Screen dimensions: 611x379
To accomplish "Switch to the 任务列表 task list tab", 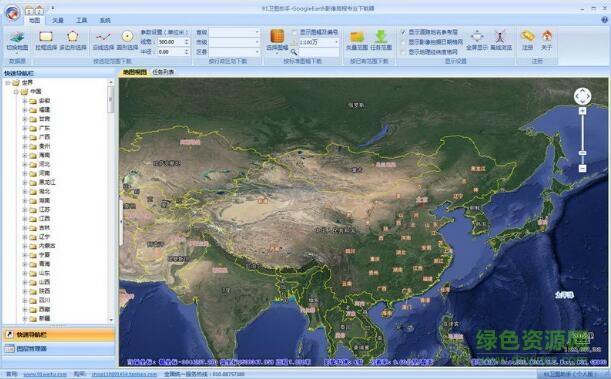I will [163, 72].
